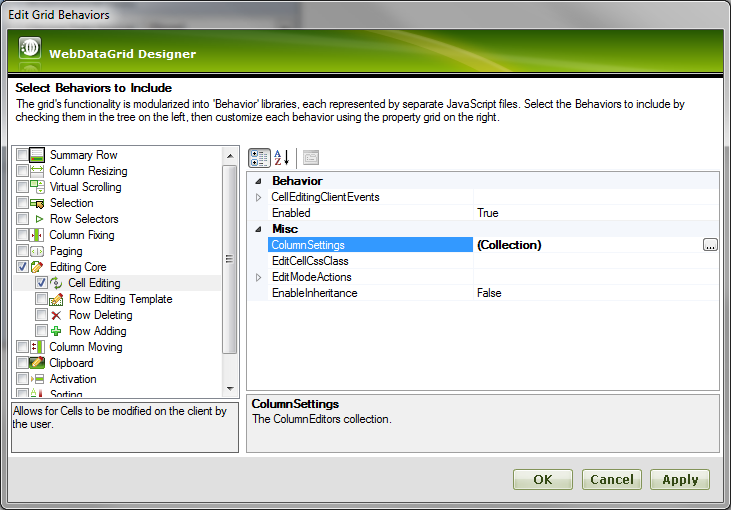Uncheck the Cell Editing checkbox
This screenshot has width=731, height=510.
click(x=41, y=283)
